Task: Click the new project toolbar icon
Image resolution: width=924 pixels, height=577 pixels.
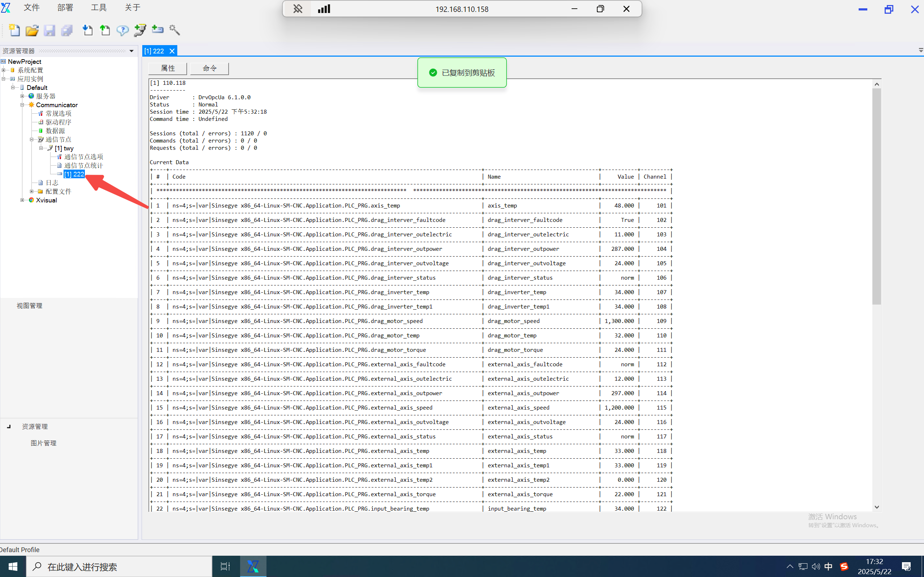Action: (x=14, y=30)
